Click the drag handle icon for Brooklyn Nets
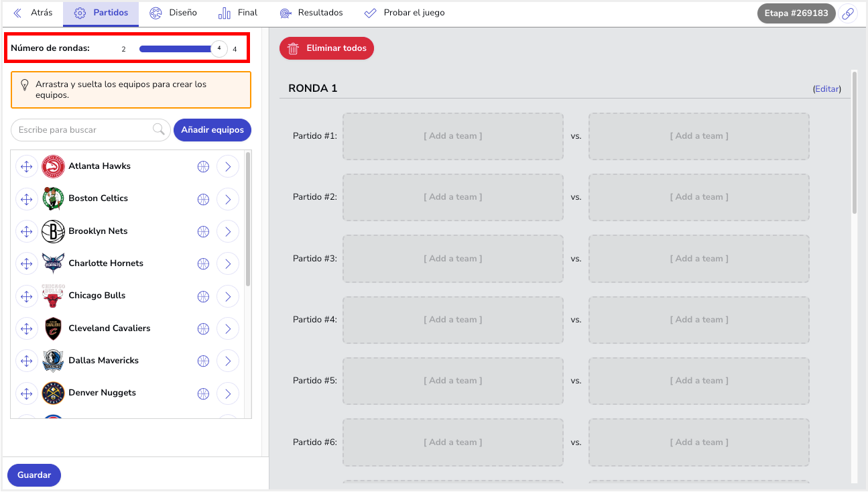Image resolution: width=868 pixels, height=492 pixels. click(x=27, y=231)
